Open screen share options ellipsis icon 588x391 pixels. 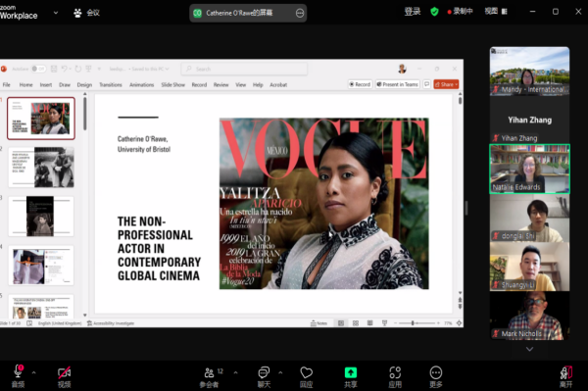[300, 13]
